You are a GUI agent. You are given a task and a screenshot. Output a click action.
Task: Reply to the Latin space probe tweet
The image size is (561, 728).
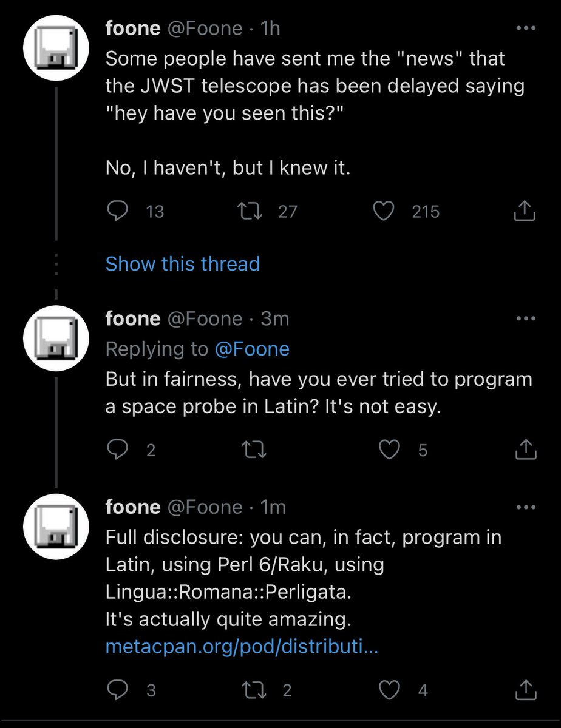pyautogui.click(x=117, y=450)
